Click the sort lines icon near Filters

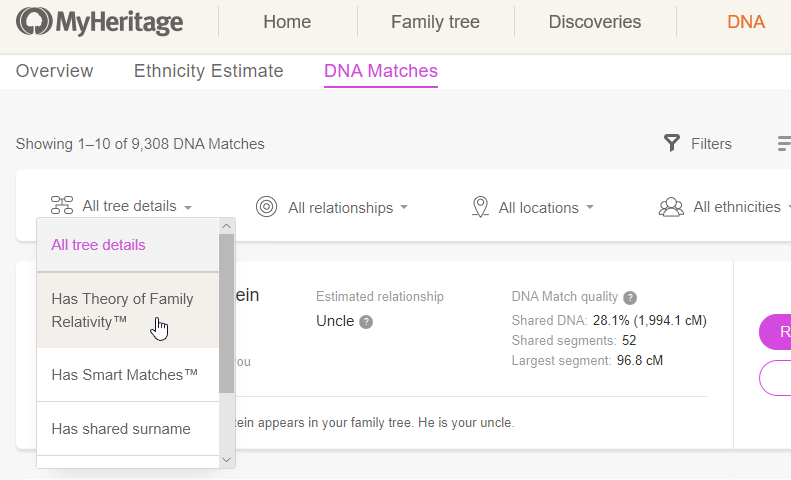(x=784, y=143)
